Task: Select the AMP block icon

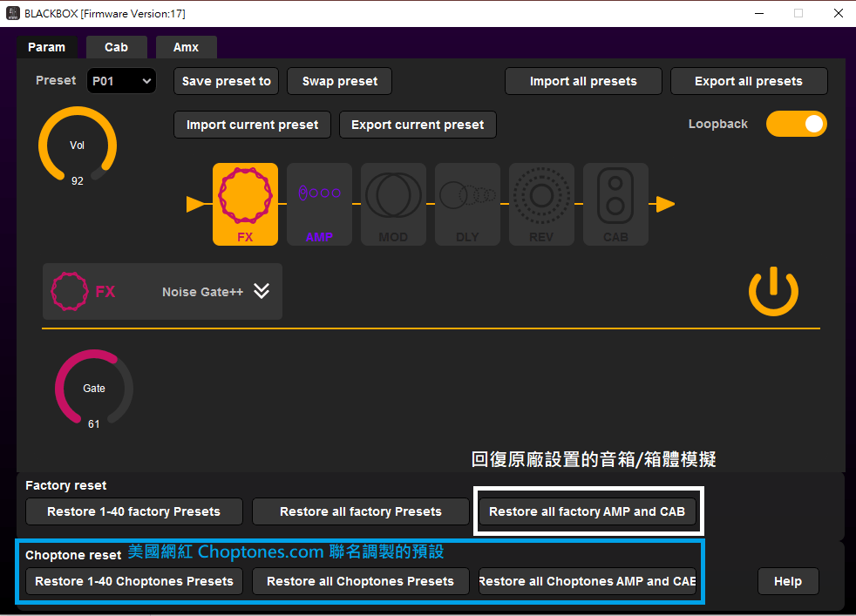Action: click(319, 204)
